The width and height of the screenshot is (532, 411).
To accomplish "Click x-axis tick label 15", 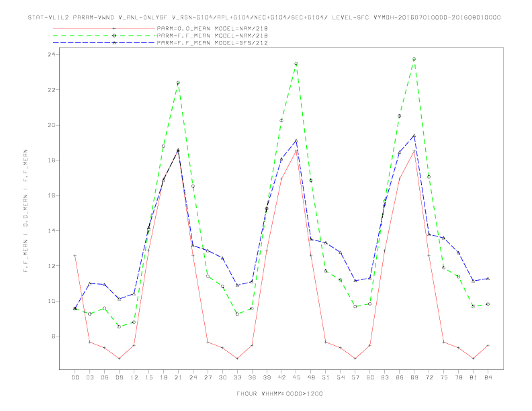I will click(148, 377).
